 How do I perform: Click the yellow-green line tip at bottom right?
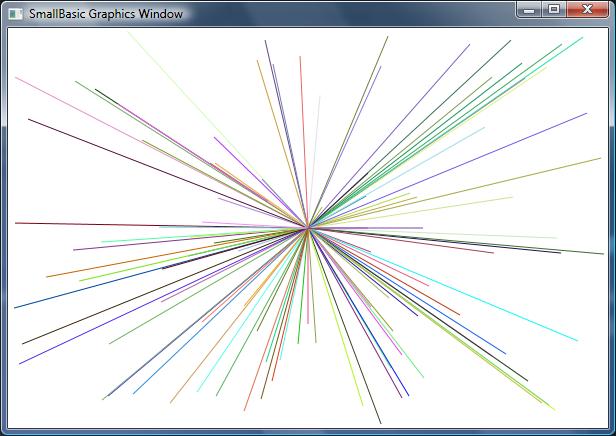coord(555,410)
